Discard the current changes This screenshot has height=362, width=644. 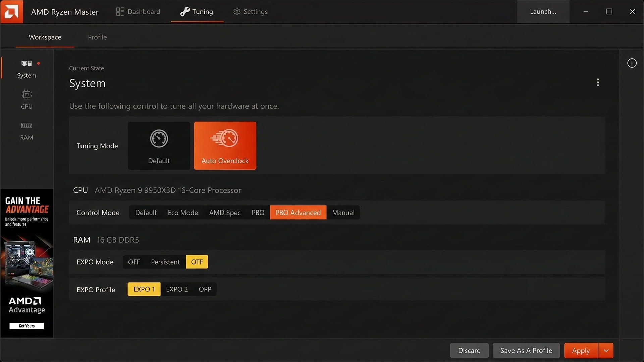pos(469,350)
